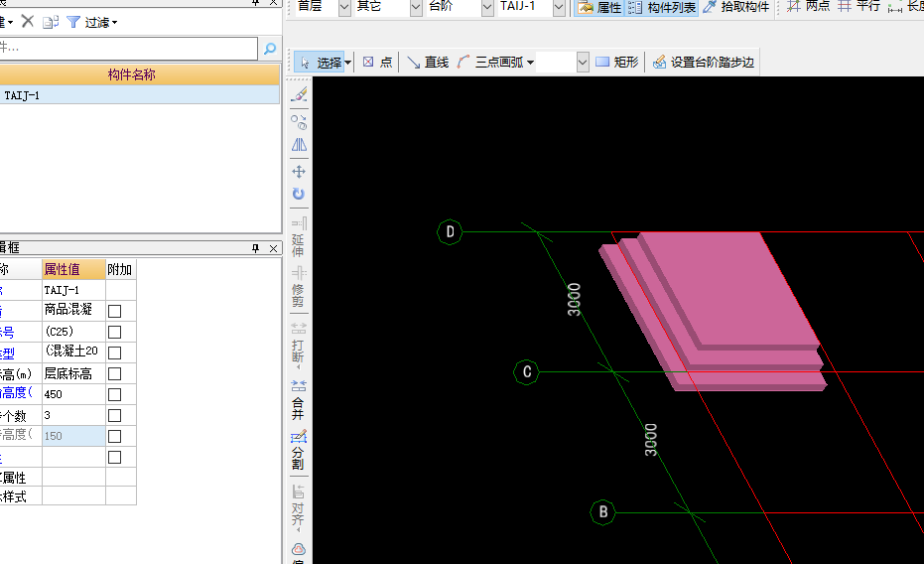Click the 商品混凝 material value cell
Image resolution: width=924 pixels, height=564 pixels.
[x=73, y=311]
